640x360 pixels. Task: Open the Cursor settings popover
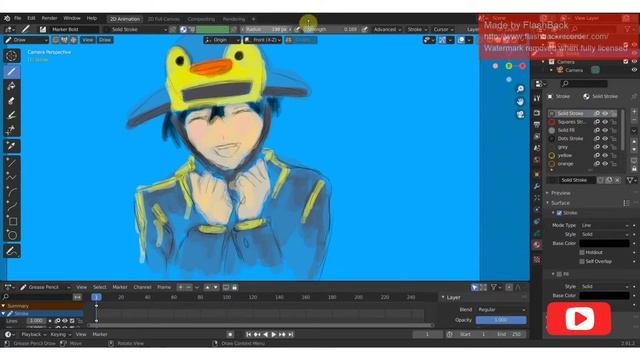pyautogui.click(x=443, y=29)
